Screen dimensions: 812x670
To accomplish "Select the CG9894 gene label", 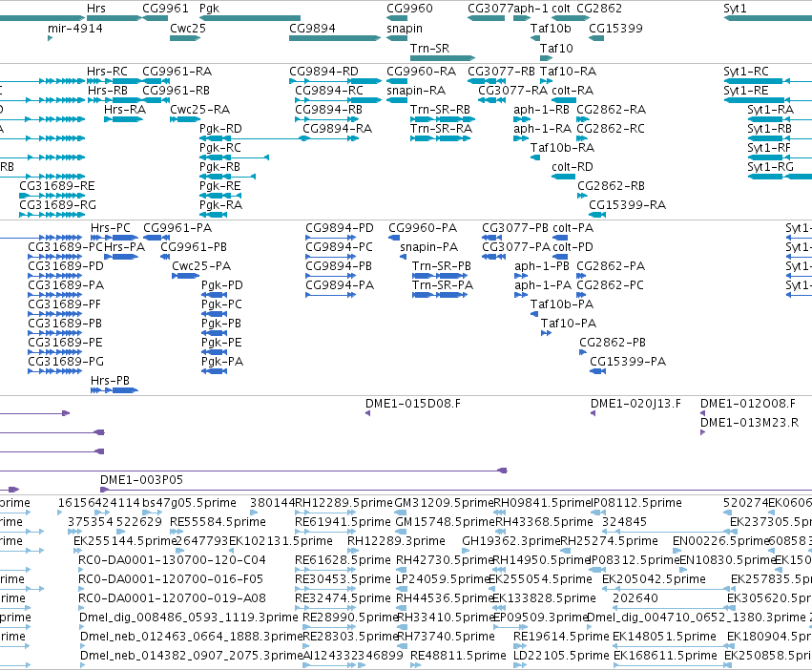I will pyautogui.click(x=312, y=28).
